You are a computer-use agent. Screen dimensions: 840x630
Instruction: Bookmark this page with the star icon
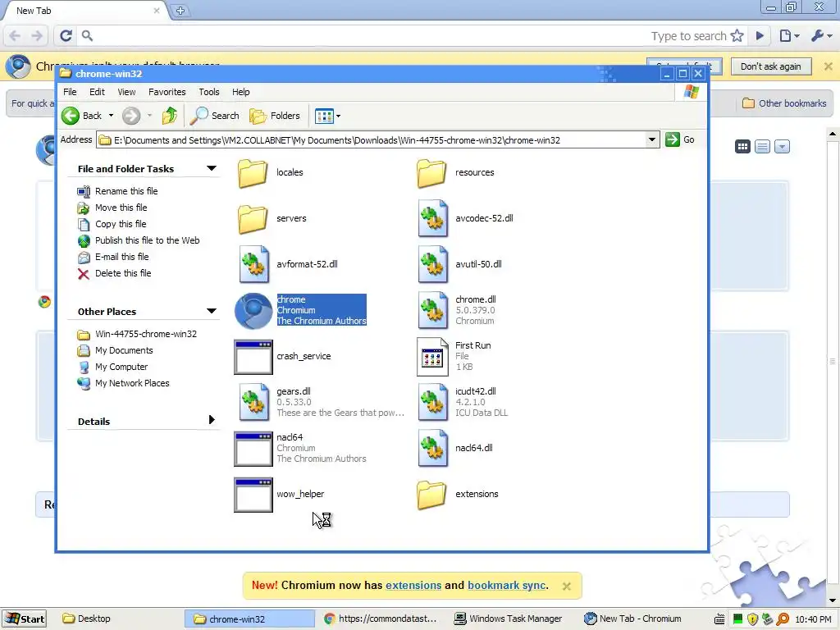[737, 36]
